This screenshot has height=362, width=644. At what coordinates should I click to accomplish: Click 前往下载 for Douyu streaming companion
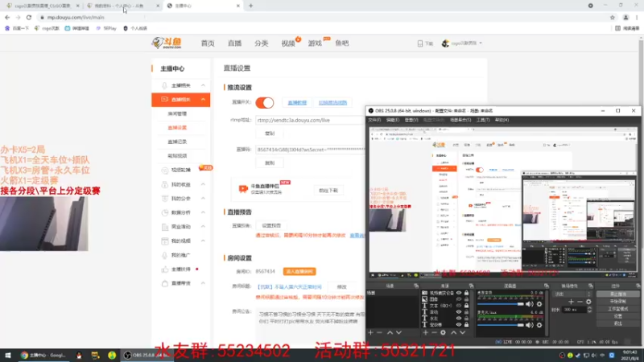tap(328, 191)
